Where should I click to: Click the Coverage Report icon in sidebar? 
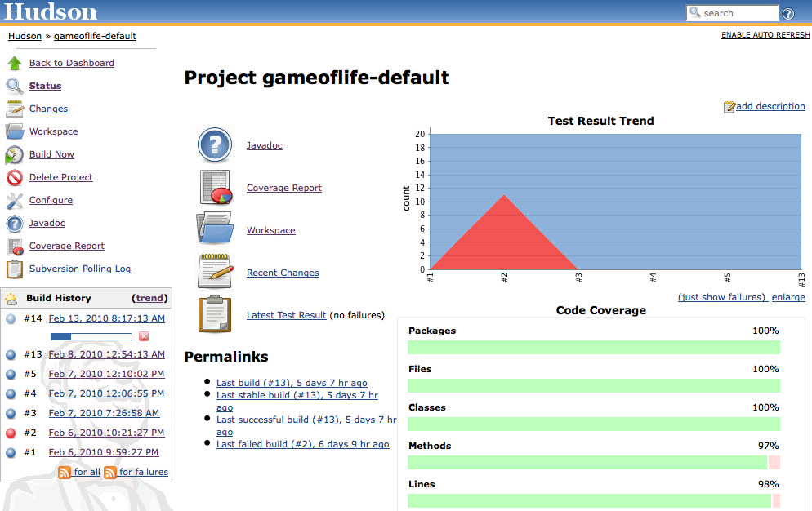point(15,246)
